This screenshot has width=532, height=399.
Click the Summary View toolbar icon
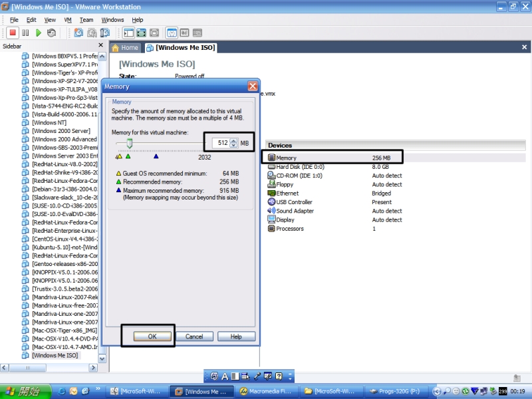(x=172, y=33)
